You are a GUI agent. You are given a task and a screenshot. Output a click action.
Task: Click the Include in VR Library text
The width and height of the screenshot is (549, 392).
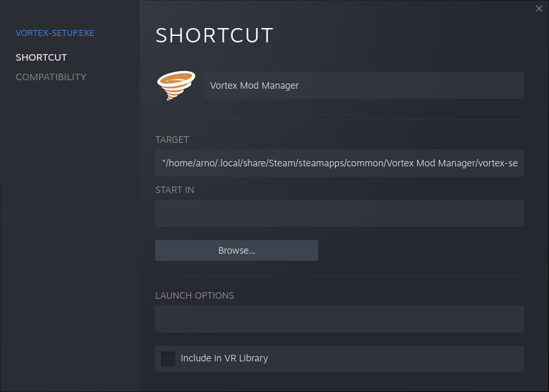[x=224, y=358]
